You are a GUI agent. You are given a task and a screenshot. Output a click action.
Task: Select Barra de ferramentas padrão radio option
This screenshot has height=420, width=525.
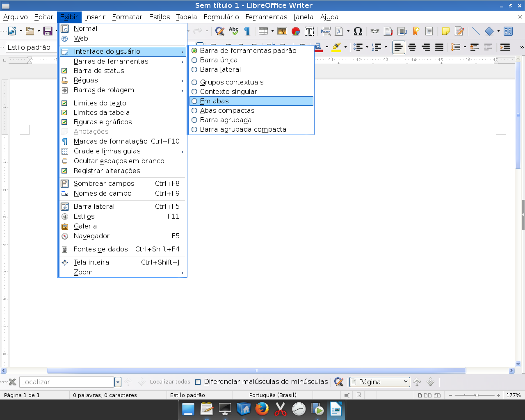click(x=251, y=50)
